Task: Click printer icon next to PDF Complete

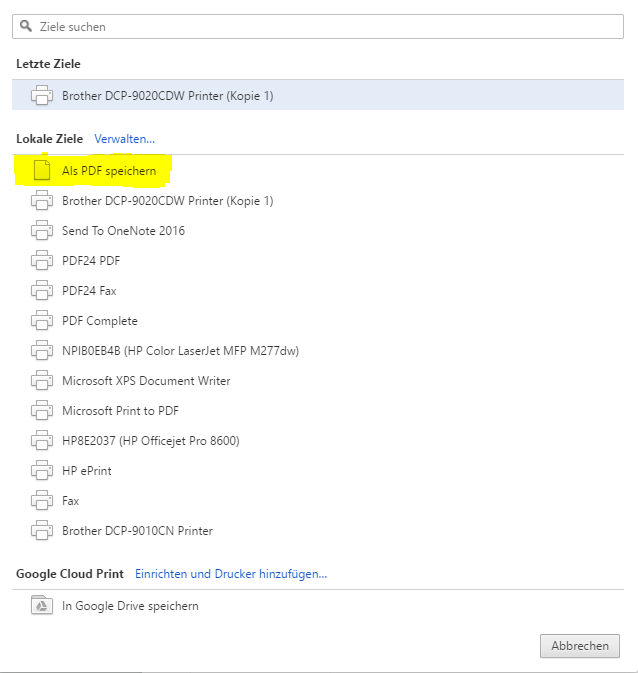Action: pos(42,321)
